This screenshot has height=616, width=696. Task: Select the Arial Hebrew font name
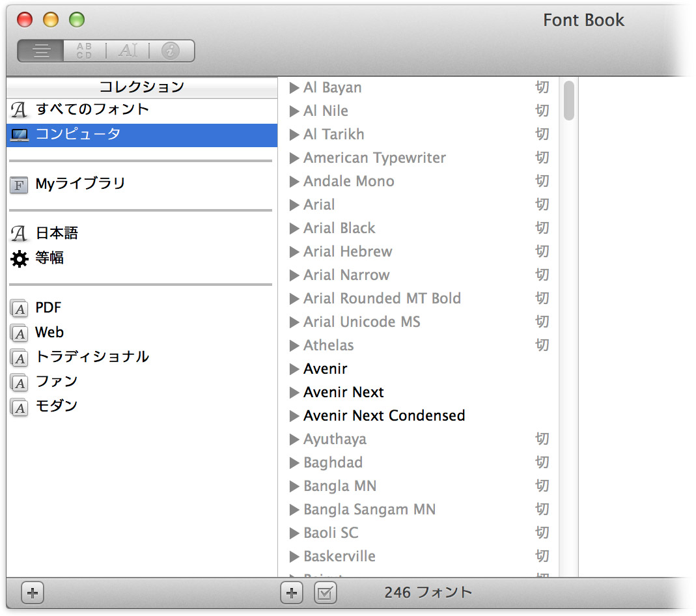348,251
